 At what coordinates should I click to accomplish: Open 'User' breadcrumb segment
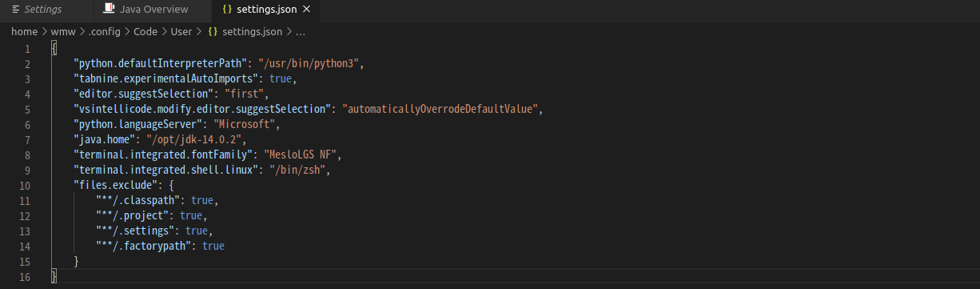181,32
